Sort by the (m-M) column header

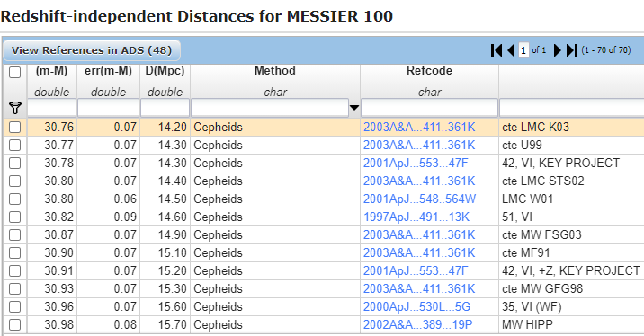52,71
